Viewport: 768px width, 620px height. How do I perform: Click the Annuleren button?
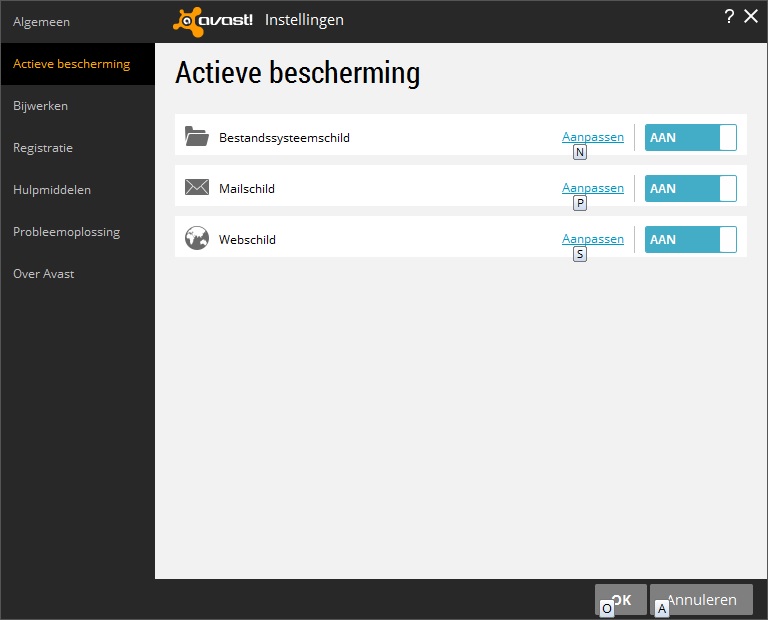coord(701,599)
